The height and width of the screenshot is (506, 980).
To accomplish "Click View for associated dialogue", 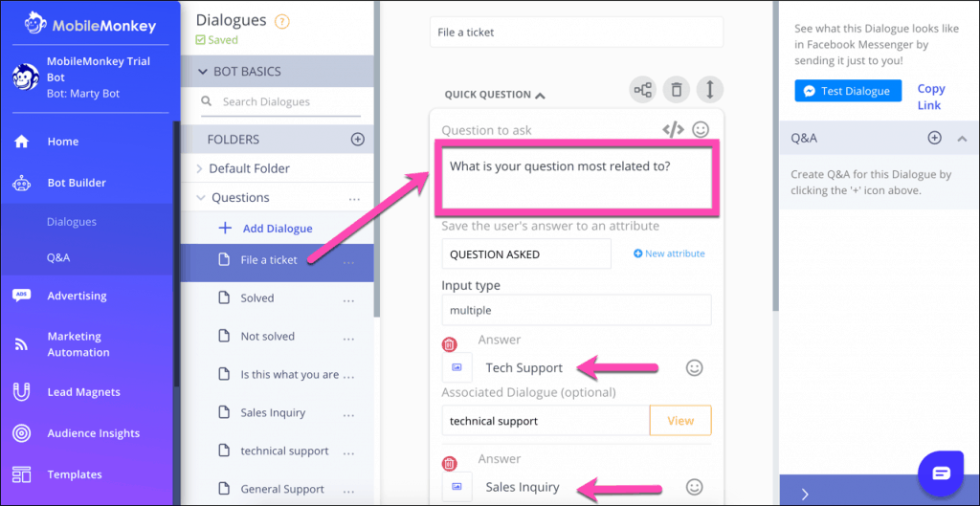I will tap(680, 421).
